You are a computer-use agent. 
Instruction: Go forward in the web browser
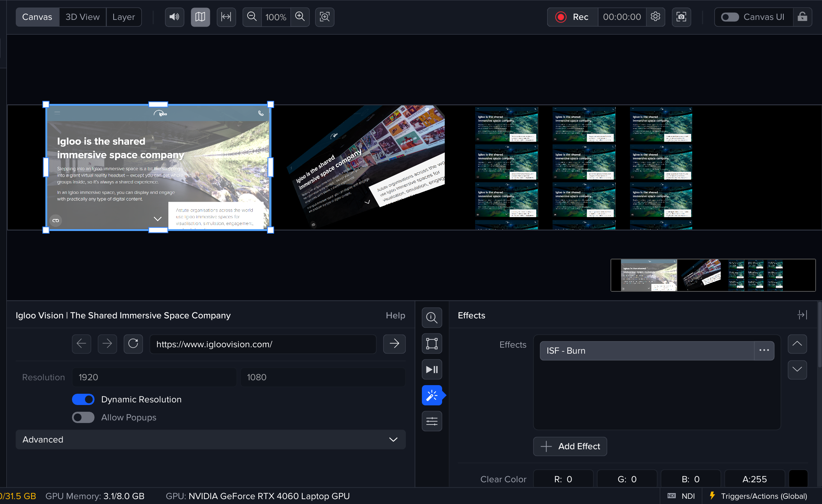pyautogui.click(x=107, y=344)
